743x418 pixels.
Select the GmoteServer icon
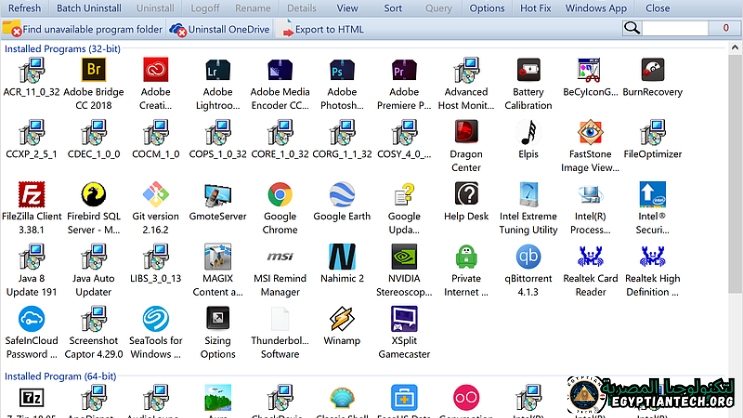tap(217, 194)
